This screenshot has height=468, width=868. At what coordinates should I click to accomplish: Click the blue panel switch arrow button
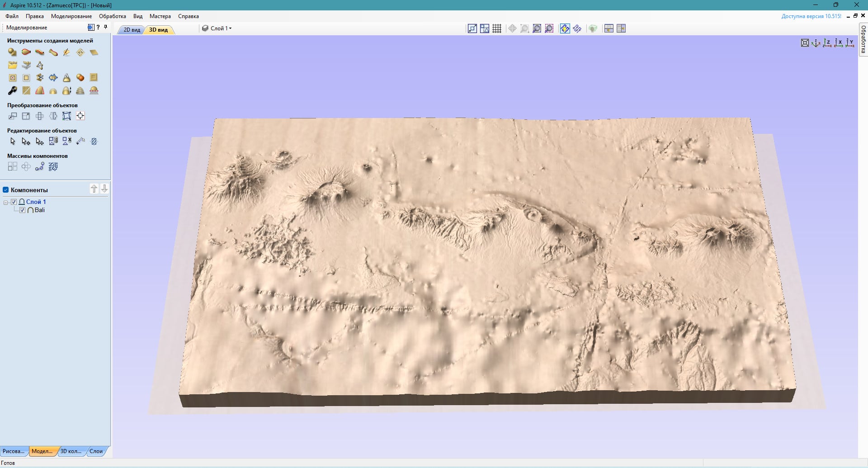click(x=91, y=27)
